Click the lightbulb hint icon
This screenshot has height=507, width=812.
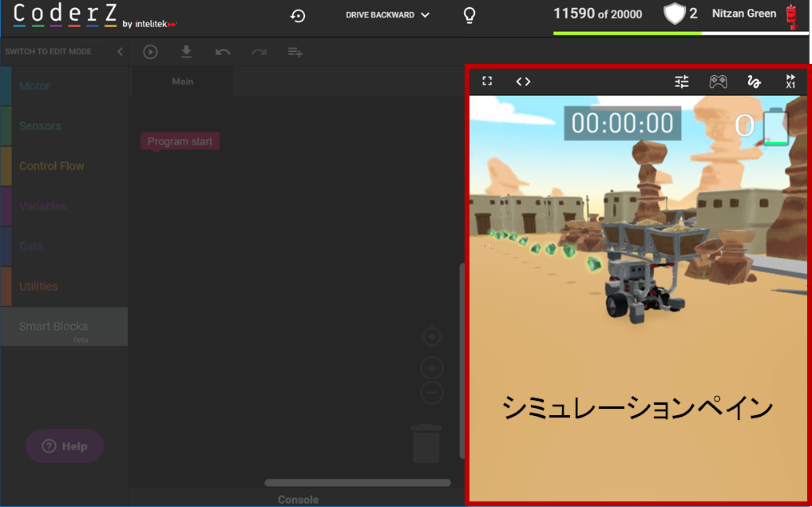[x=469, y=15]
